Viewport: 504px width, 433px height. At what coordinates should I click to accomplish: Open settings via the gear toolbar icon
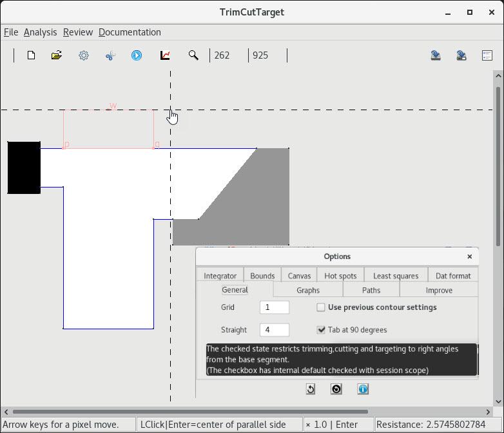[84, 55]
